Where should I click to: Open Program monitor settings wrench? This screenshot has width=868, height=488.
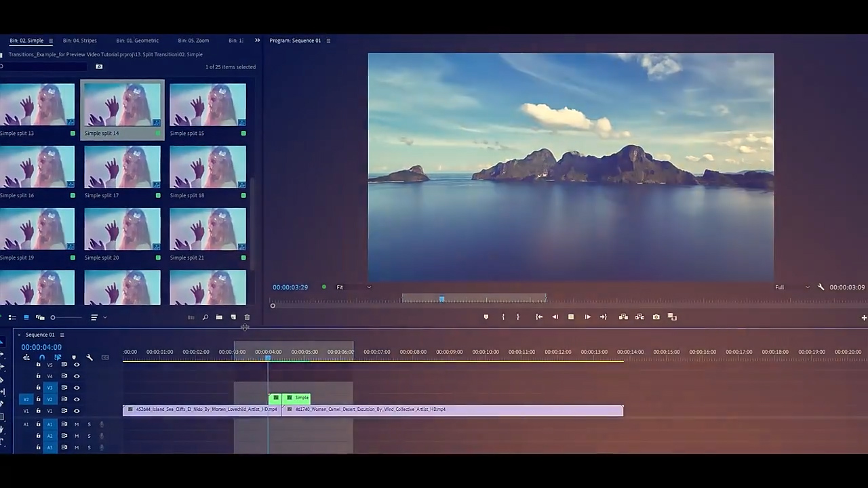[821, 287]
